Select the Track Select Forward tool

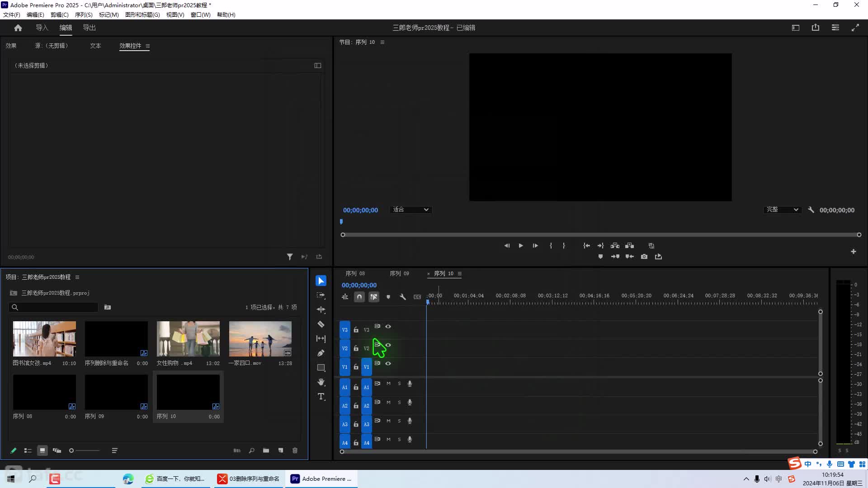pyautogui.click(x=321, y=295)
